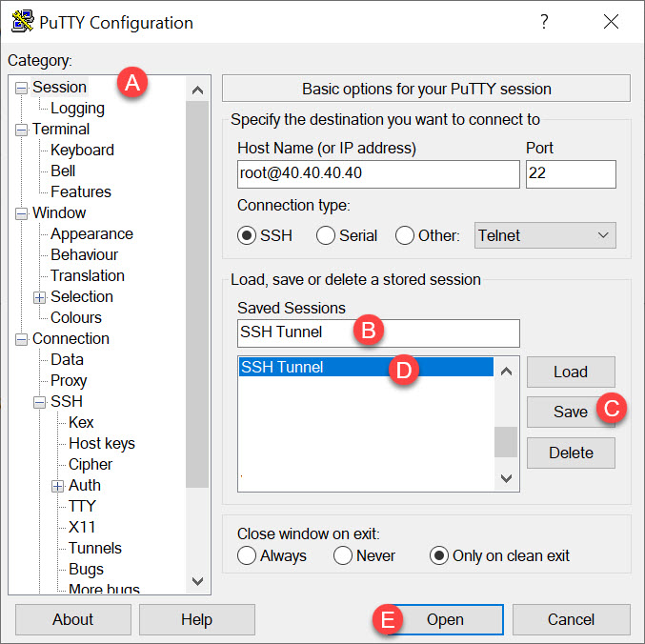Open the Appearance category

coord(91,234)
